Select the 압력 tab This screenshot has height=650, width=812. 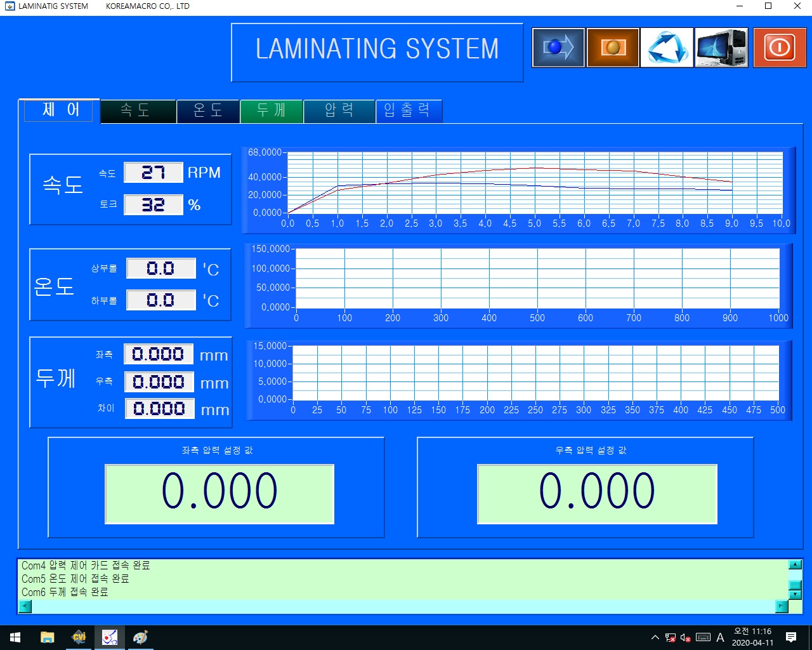click(339, 111)
